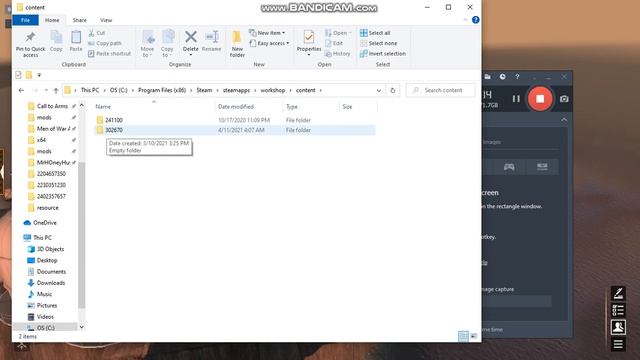Click Program Files (x86) in address path
The image size is (640, 360).
[162, 90]
